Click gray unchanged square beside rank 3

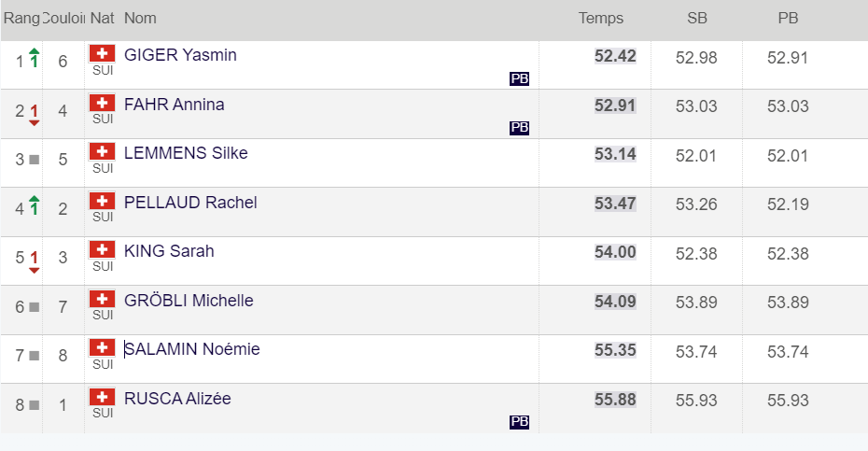[35, 160]
